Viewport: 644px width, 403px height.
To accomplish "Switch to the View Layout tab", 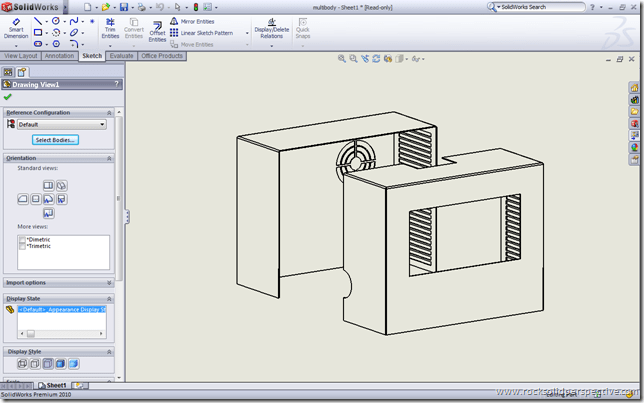I will pos(21,56).
